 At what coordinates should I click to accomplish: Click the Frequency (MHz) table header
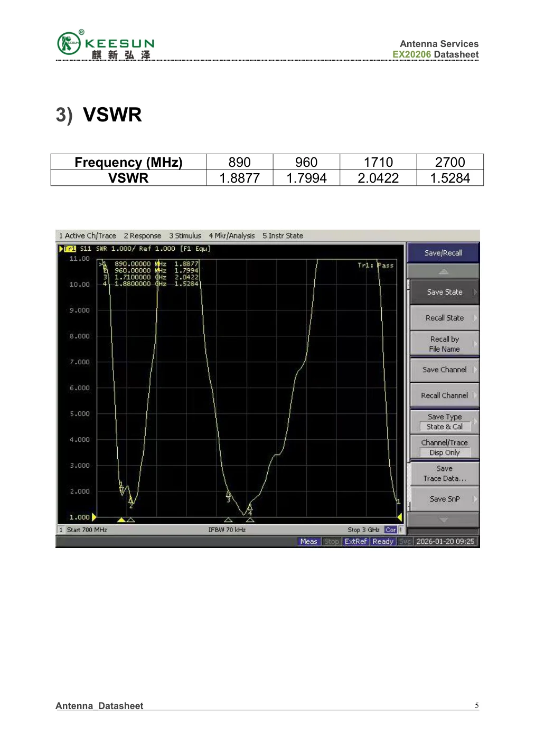pos(128,162)
